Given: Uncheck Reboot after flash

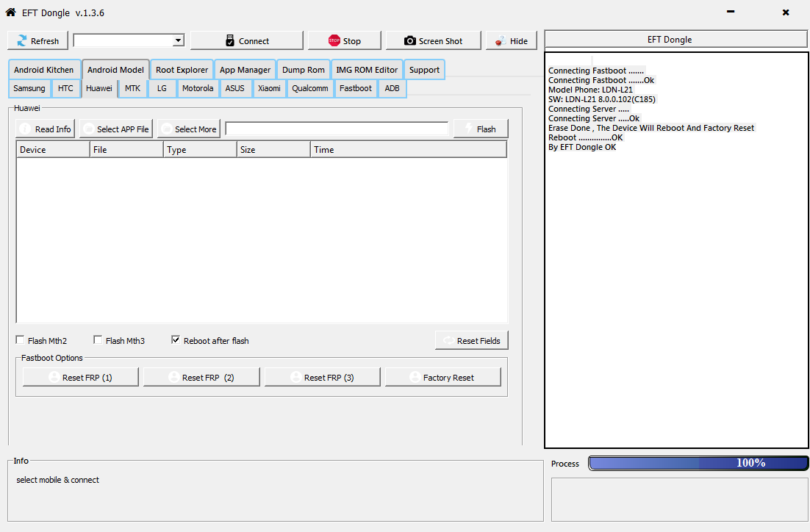Looking at the screenshot, I should [x=176, y=340].
